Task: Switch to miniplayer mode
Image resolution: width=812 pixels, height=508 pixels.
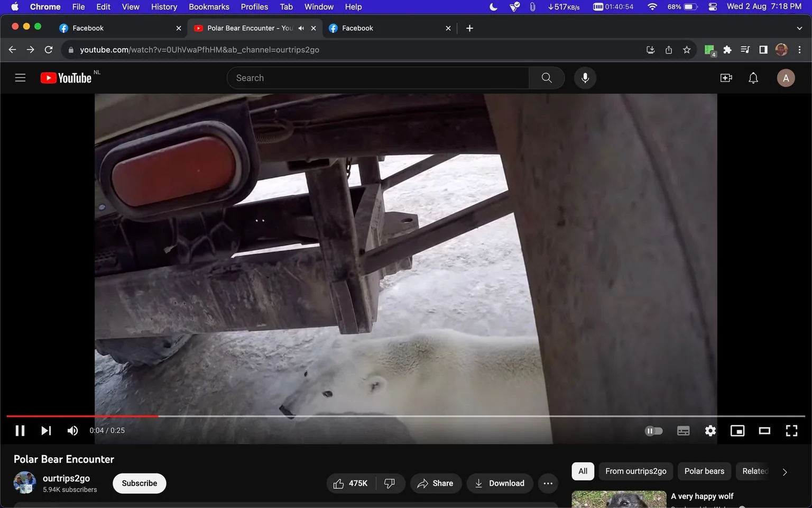Action: tap(737, 431)
